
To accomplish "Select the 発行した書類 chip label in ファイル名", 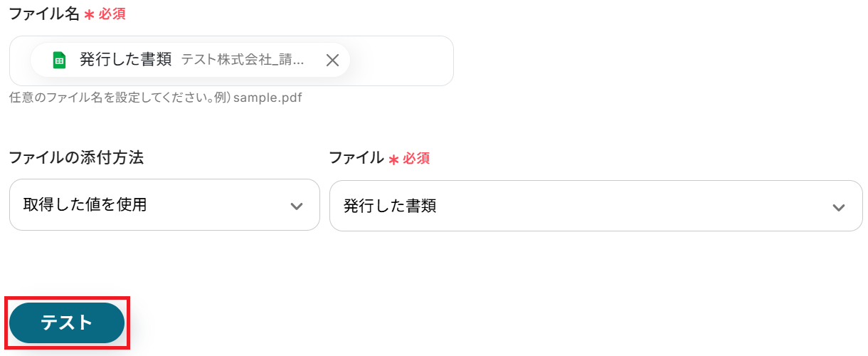I will [x=126, y=60].
